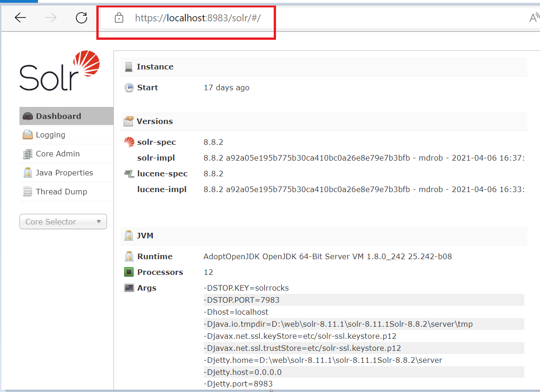Click the browser forward arrow
The height and width of the screenshot is (392, 540).
click(x=51, y=18)
